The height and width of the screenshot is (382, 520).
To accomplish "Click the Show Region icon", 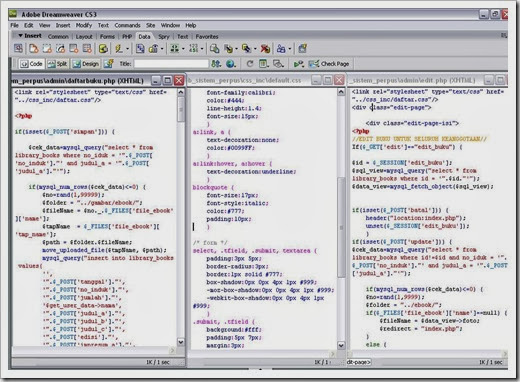I will click(153, 49).
